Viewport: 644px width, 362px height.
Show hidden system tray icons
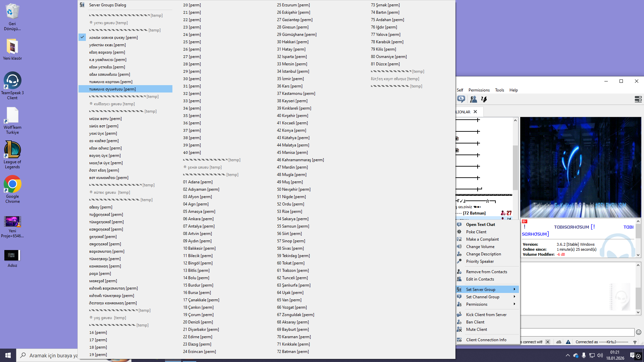pyautogui.click(x=568, y=355)
